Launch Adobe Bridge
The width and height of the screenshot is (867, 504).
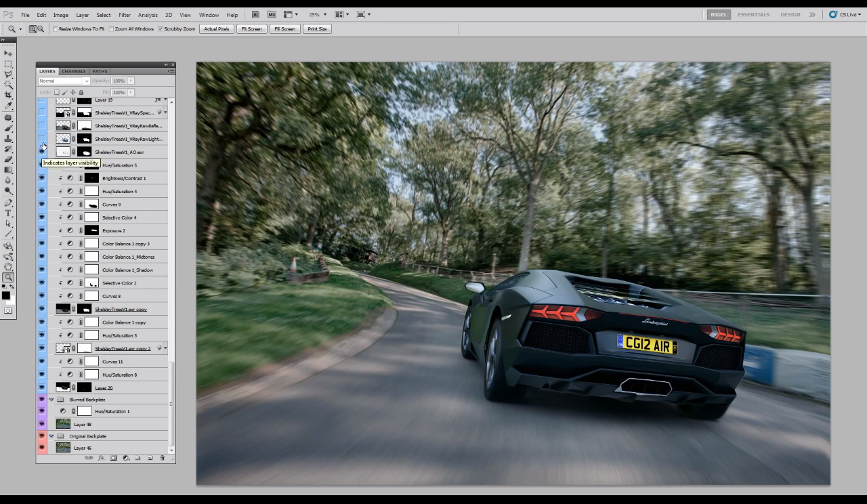[x=255, y=14]
